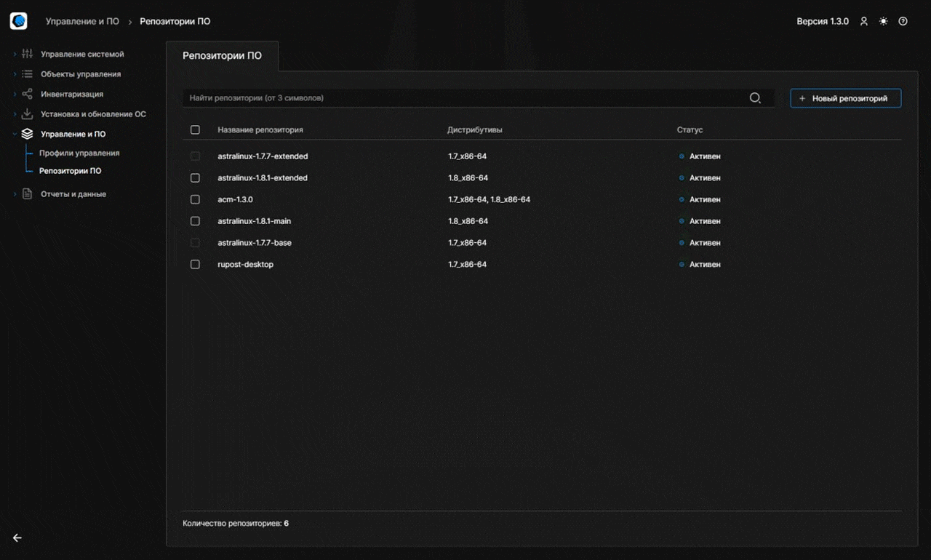Screen dimensions: 931x560
Task: Check the select-all checkbox in table header
Action: coord(195,129)
